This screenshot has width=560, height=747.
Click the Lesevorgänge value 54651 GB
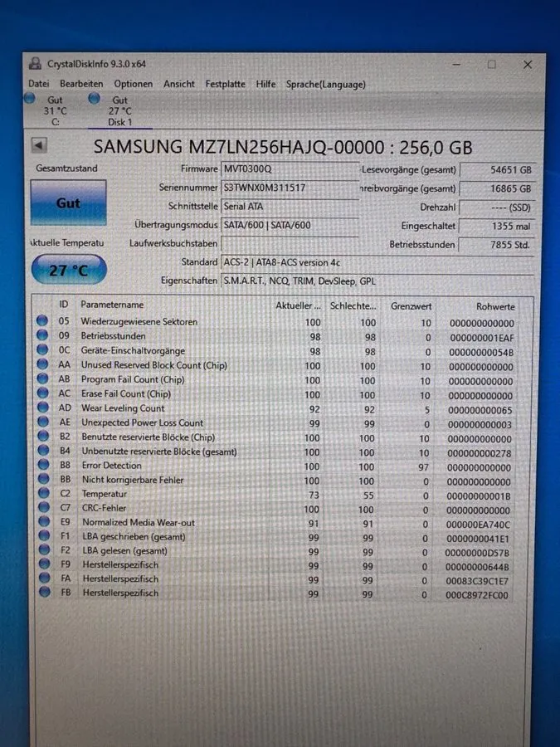(x=498, y=170)
